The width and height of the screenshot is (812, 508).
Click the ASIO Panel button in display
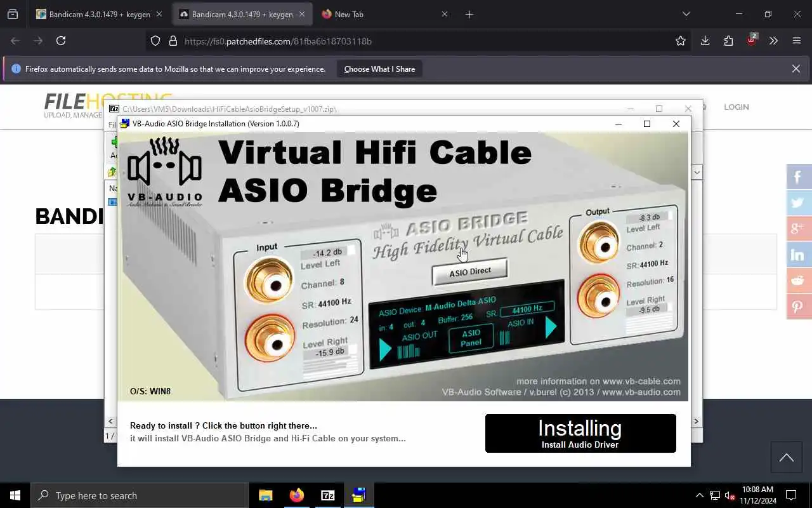pos(471,338)
